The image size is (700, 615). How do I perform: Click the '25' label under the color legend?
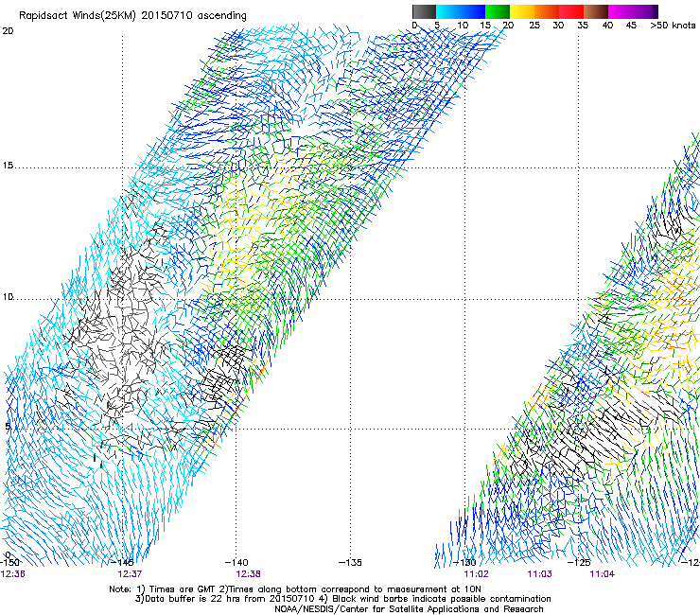click(534, 25)
